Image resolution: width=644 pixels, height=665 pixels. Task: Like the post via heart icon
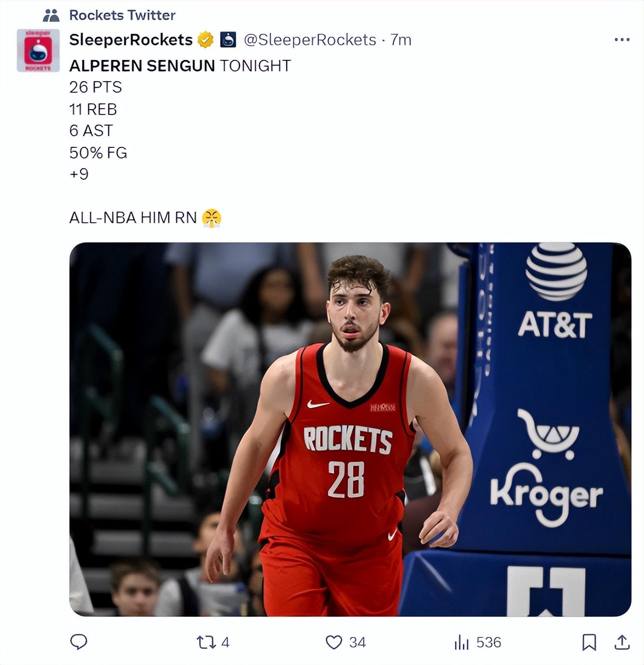point(334,642)
